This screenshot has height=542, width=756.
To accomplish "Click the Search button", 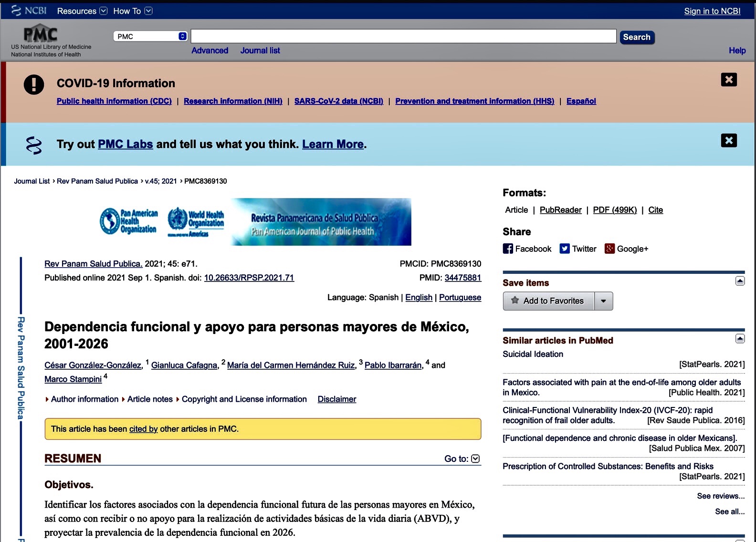I will (x=637, y=37).
